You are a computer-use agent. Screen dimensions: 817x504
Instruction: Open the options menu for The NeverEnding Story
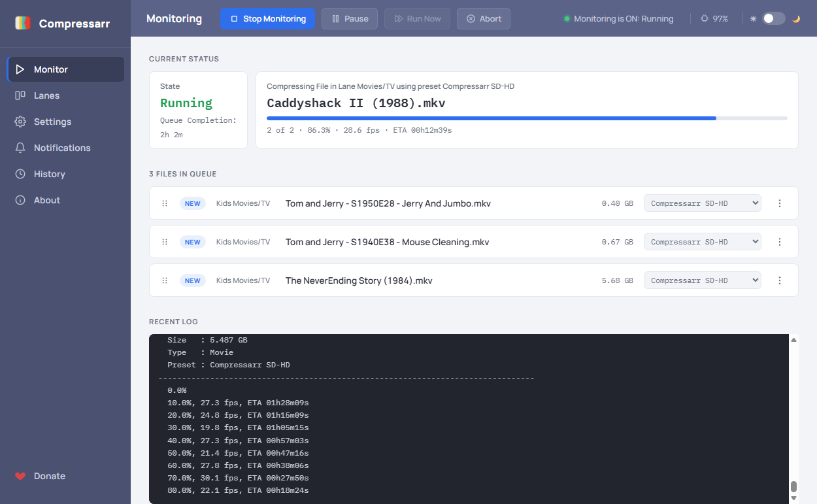780,280
